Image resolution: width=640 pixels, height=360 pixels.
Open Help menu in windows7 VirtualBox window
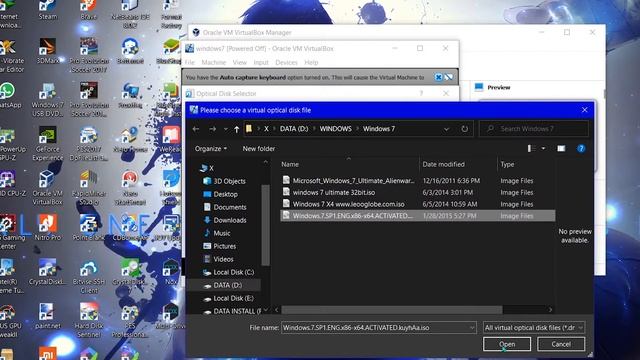coord(311,62)
